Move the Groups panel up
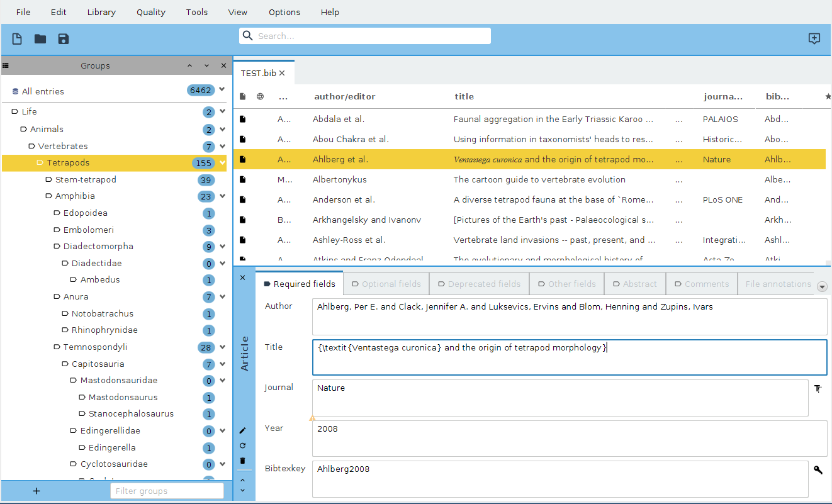The width and height of the screenshot is (832, 504). pyautogui.click(x=190, y=65)
